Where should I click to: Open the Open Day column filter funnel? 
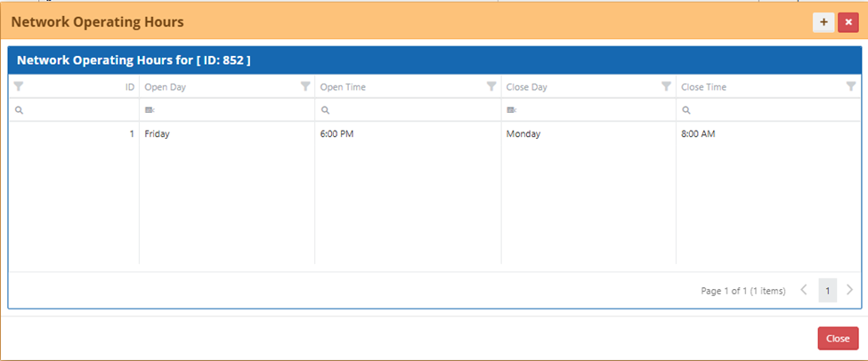[305, 87]
